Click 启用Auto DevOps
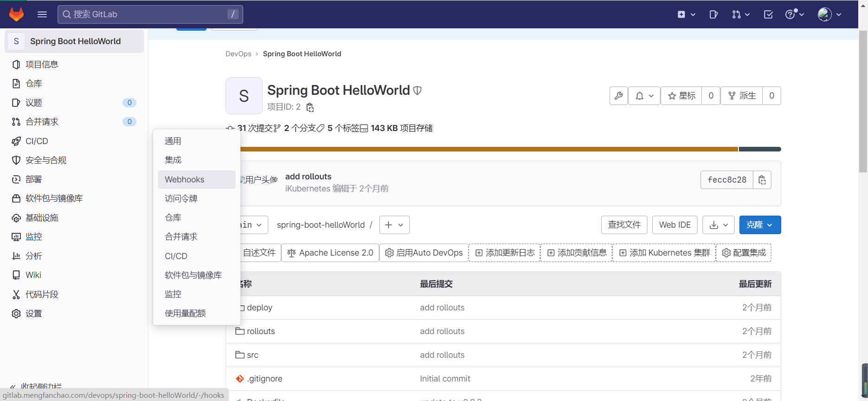The image size is (868, 401). click(x=424, y=253)
